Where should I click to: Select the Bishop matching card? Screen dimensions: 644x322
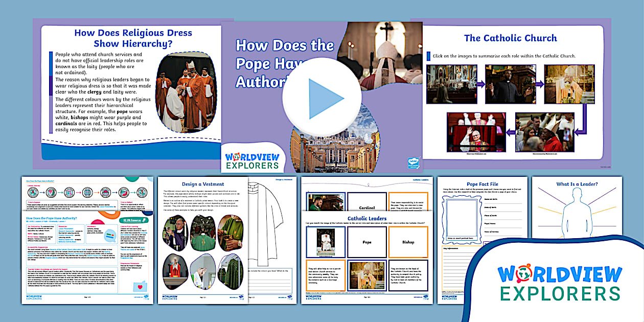[408, 242]
